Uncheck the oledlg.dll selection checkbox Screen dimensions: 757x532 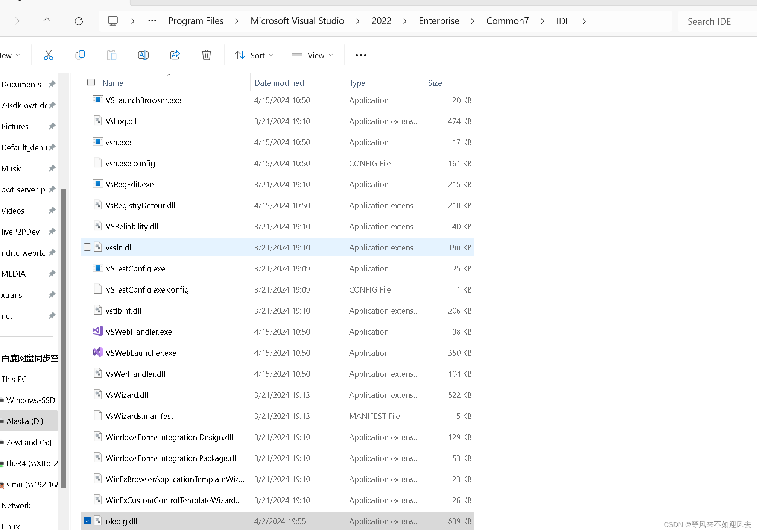(87, 521)
